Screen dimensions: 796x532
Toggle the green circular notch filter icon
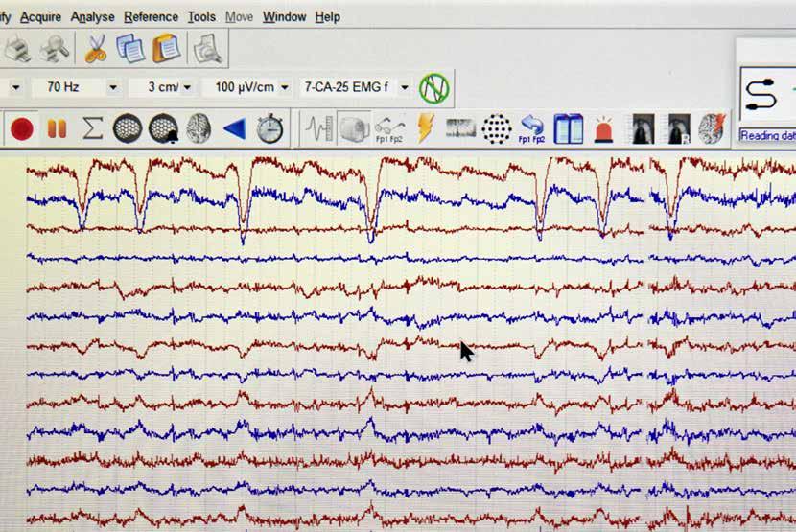tap(434, 88)
